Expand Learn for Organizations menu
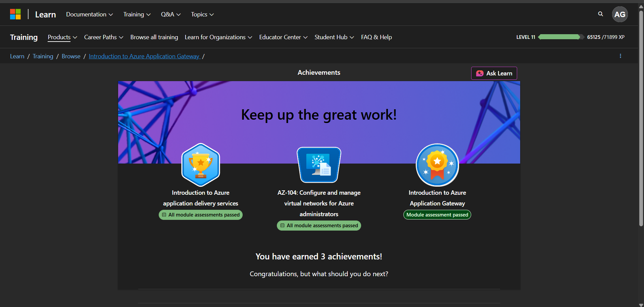 coord(218,37)
